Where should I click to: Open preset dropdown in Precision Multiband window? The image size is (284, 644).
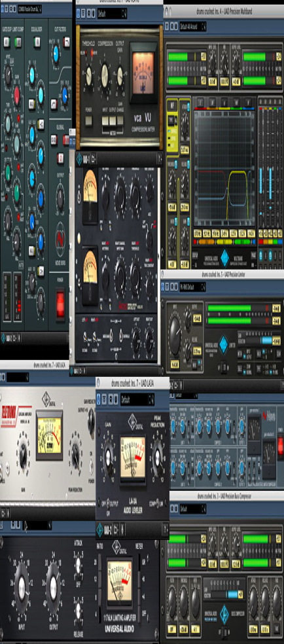click(x=192, y=27)
